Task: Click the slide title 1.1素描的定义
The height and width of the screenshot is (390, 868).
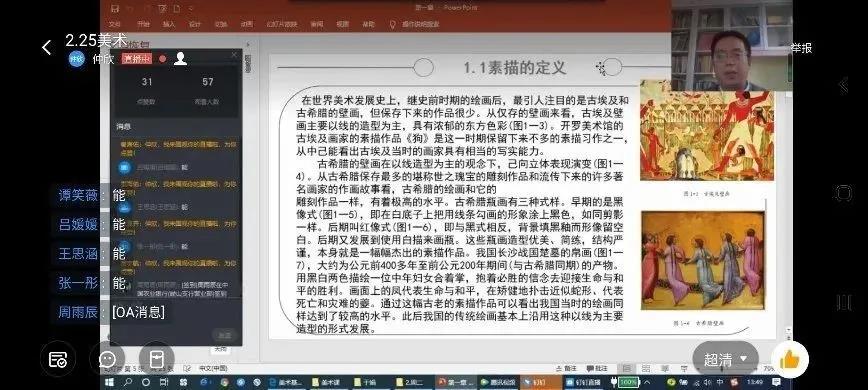Action: click(x=515, y=68)
